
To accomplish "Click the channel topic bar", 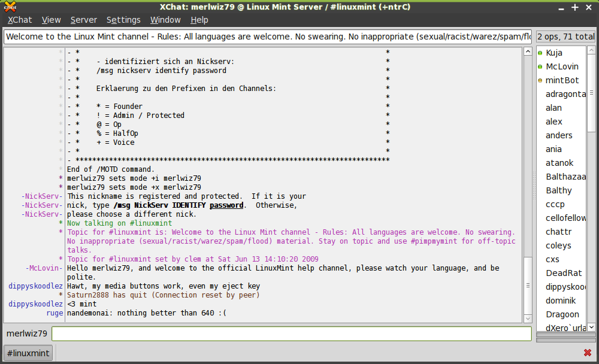I will (x=268, y=37).
